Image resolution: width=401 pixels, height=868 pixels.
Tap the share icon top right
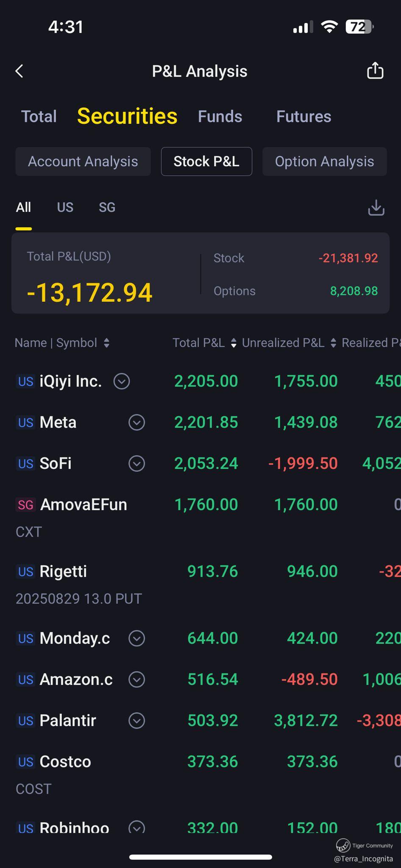[x=375, y=70]
